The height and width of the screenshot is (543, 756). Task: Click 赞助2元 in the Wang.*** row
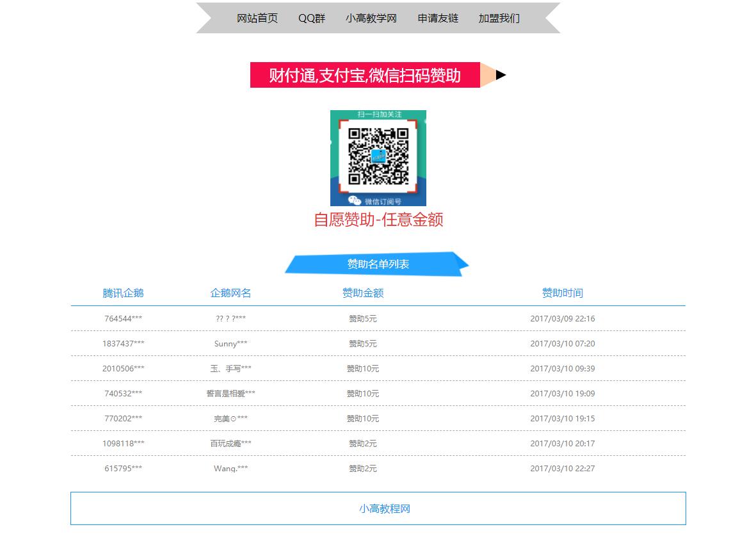point(362,469)
